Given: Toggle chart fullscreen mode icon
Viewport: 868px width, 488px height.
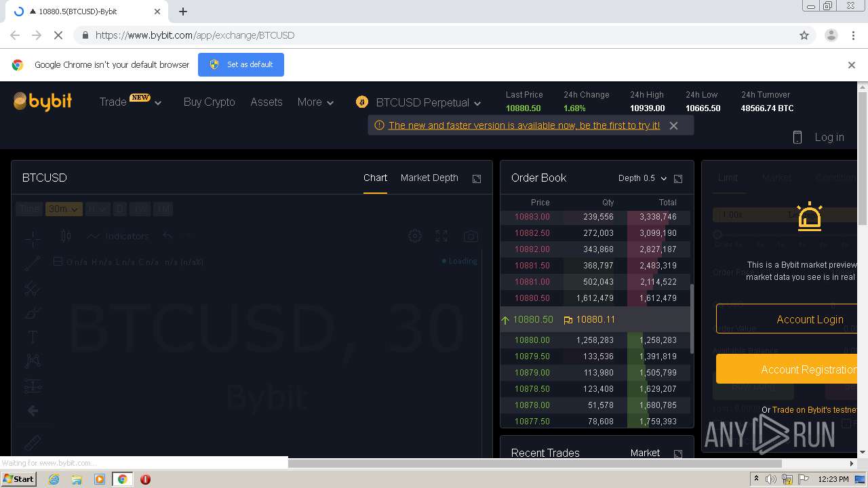Looking at the screenshot, I should 441,236.
